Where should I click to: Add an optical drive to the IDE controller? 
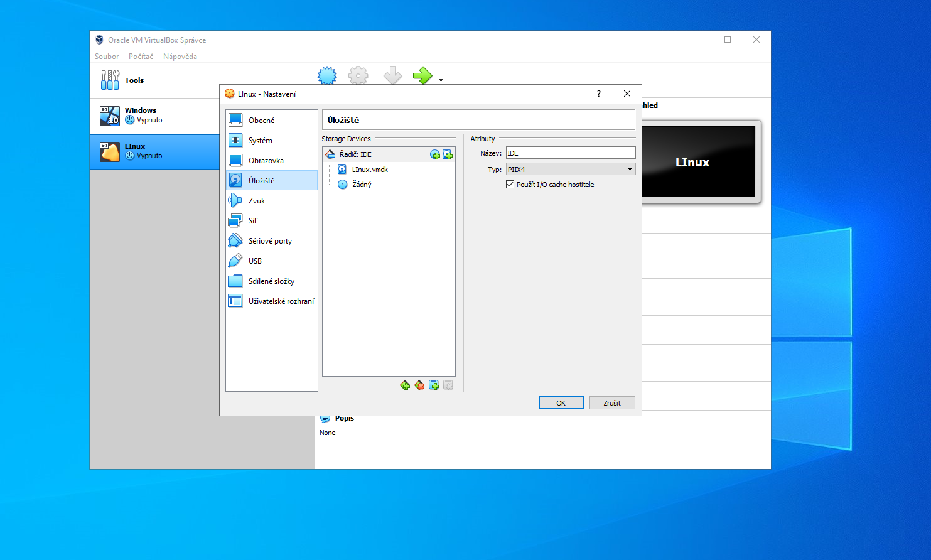pyautogui.click(x=435, y=154)
